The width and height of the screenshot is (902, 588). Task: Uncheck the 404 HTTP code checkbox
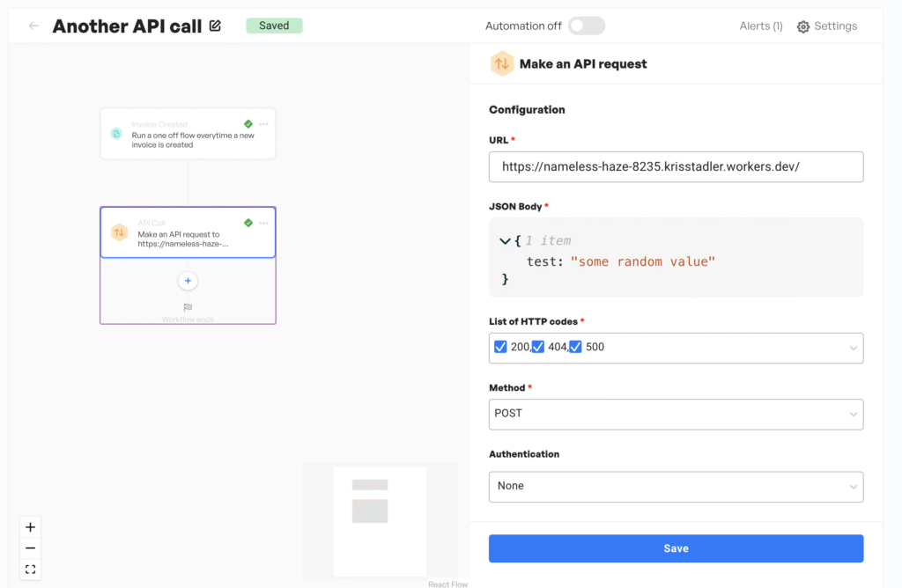click(x=538, y=347)
